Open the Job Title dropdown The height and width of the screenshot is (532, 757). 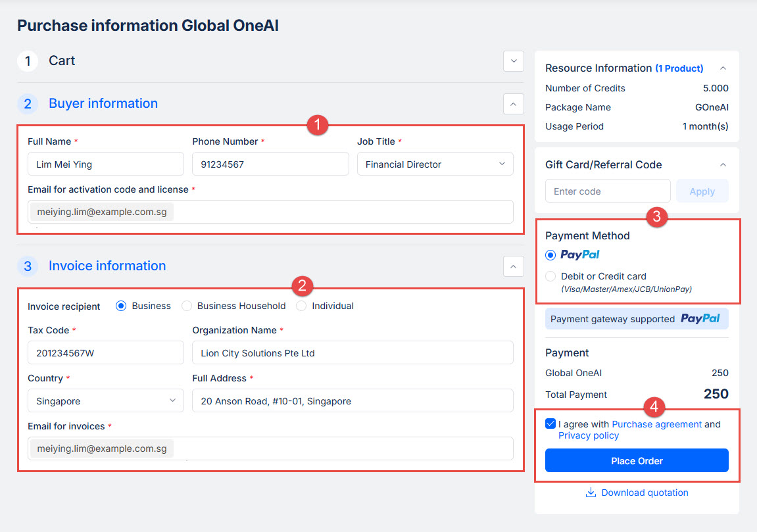(435, 164)
